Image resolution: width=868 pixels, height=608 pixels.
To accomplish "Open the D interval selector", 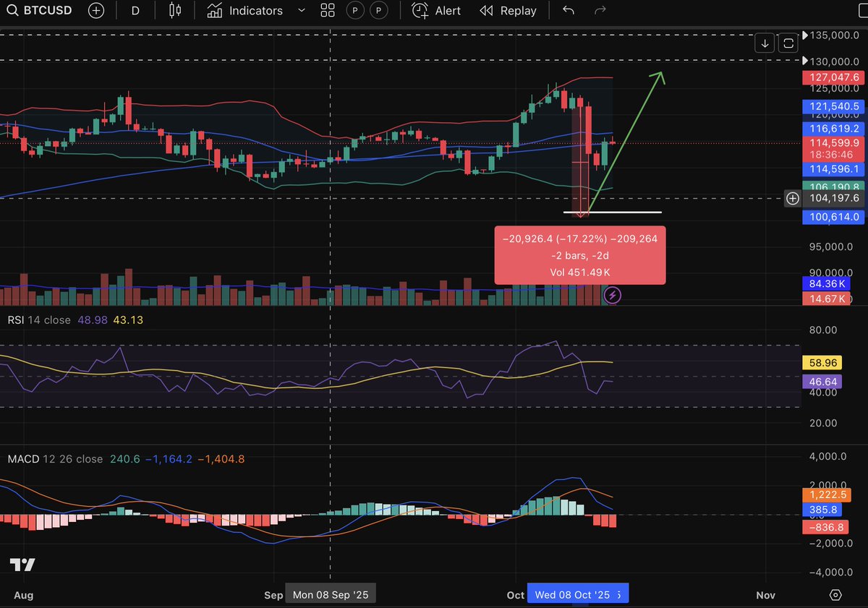I will point(135,10).
